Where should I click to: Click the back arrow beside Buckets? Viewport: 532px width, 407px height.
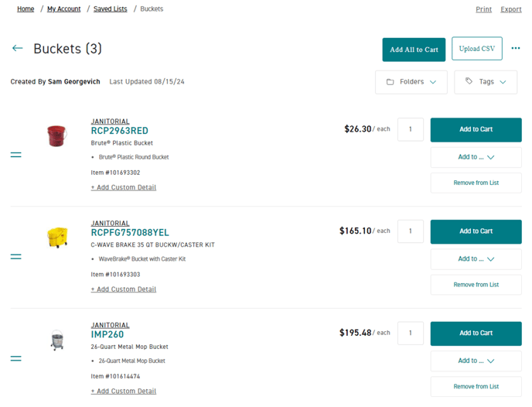pos(17,48)
